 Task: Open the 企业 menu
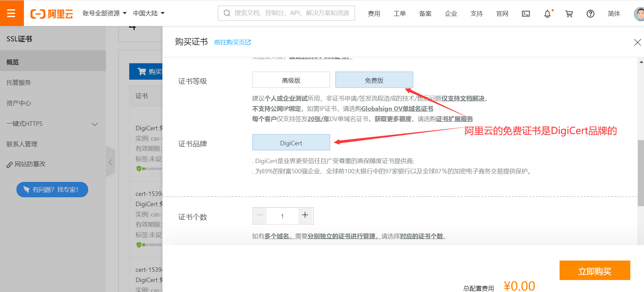coord(451,14)
